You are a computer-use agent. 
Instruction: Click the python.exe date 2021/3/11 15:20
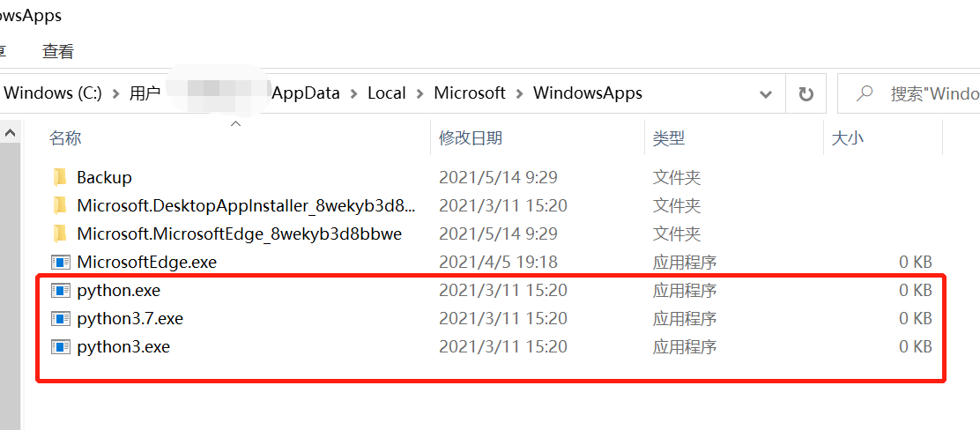pyautogui.click(x=503, y=291)
